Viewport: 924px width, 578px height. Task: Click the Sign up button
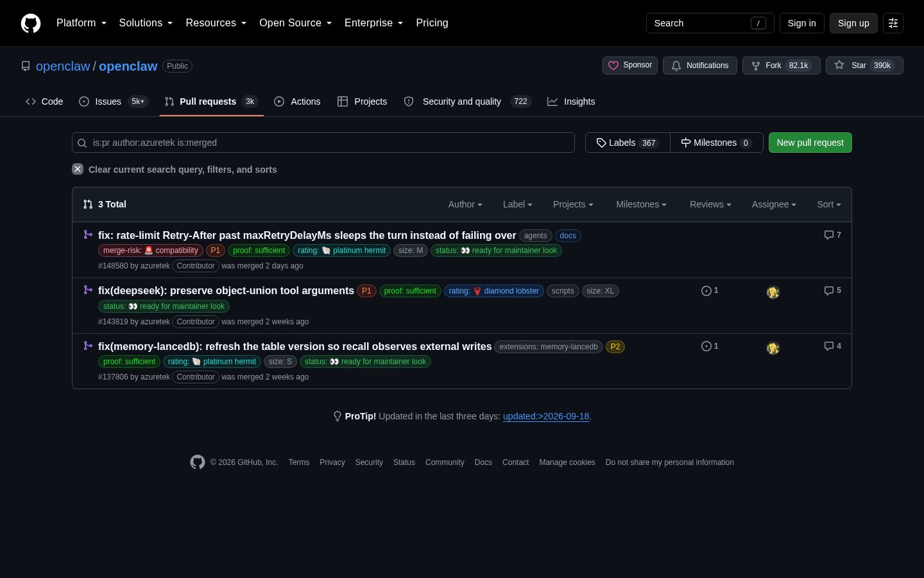point(853,23)
